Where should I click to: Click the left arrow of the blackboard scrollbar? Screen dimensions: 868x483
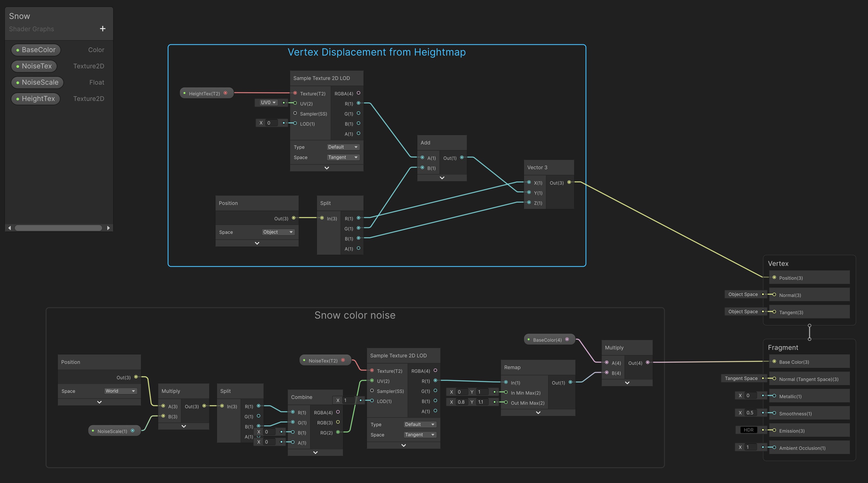(9, 228)
